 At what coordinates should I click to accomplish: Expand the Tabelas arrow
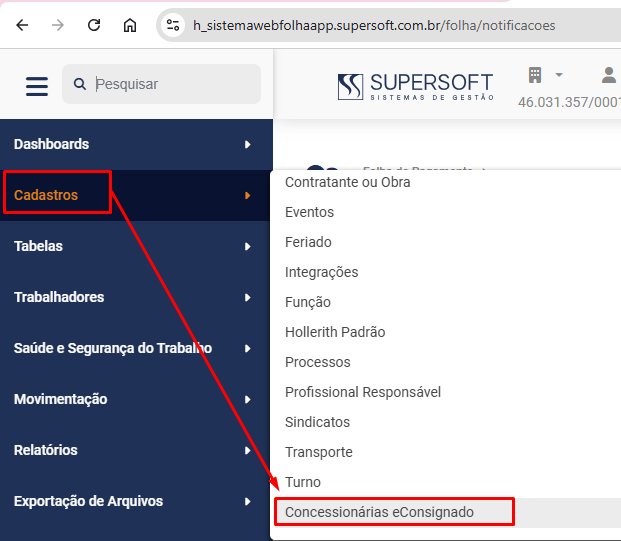coord(248,246)
